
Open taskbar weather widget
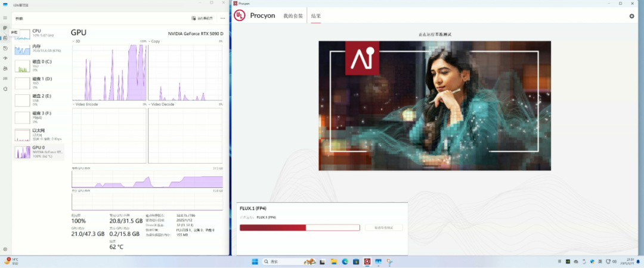click(11, 261)
